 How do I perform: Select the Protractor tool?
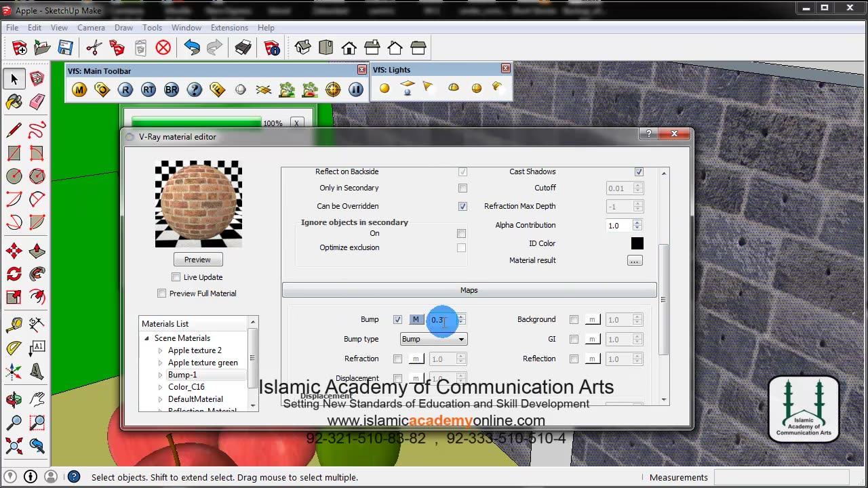pos(14,348)
